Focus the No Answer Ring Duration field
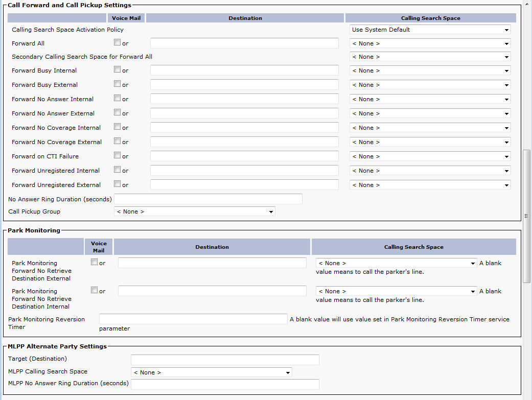The height and width of the screenshot is (400, 532). click(208, 199)
